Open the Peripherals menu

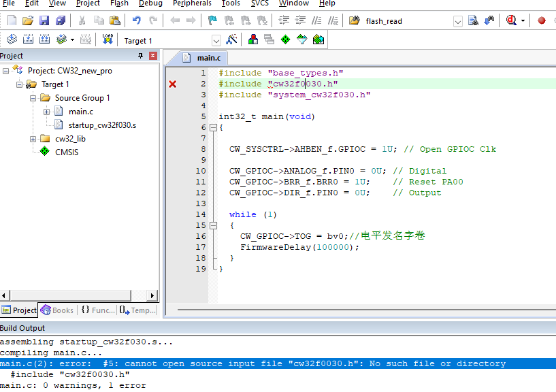192,3
